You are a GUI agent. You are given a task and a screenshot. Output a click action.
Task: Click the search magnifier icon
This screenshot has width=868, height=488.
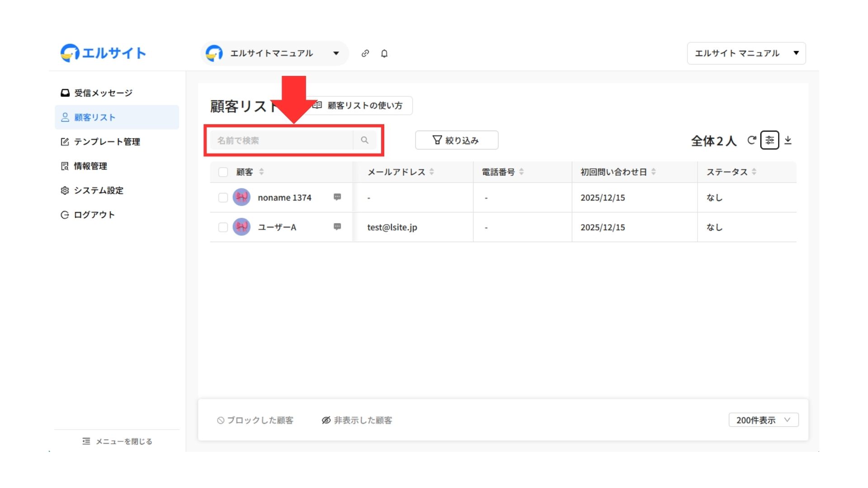point(364,140)
